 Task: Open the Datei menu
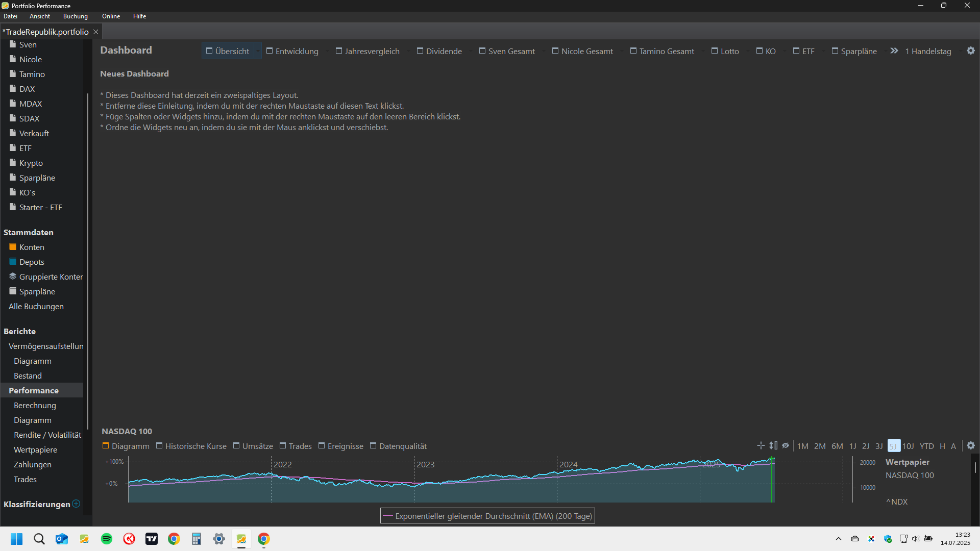pyautogui.click(x=10, y=16)
